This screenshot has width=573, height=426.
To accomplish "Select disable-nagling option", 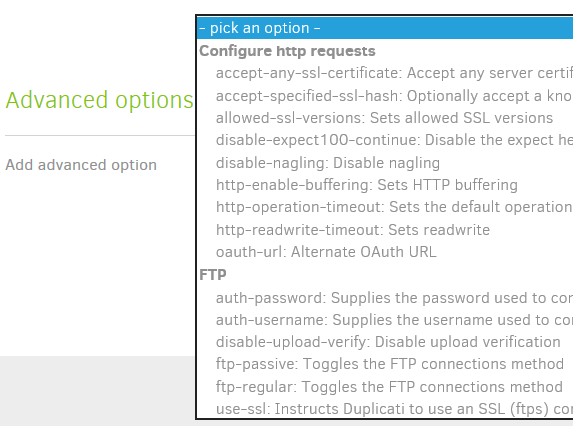I will click(x=385, y=163).
